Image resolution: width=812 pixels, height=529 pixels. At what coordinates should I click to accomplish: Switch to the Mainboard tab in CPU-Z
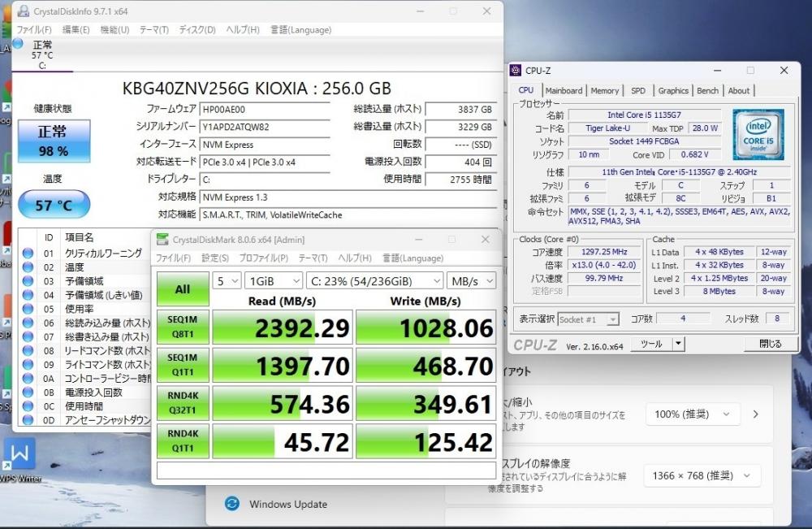click(564, 91)
